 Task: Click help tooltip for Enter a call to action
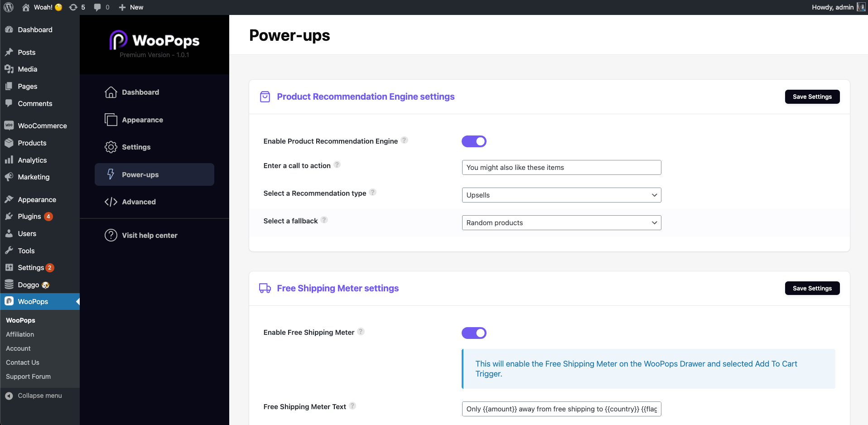pos(337,165)
